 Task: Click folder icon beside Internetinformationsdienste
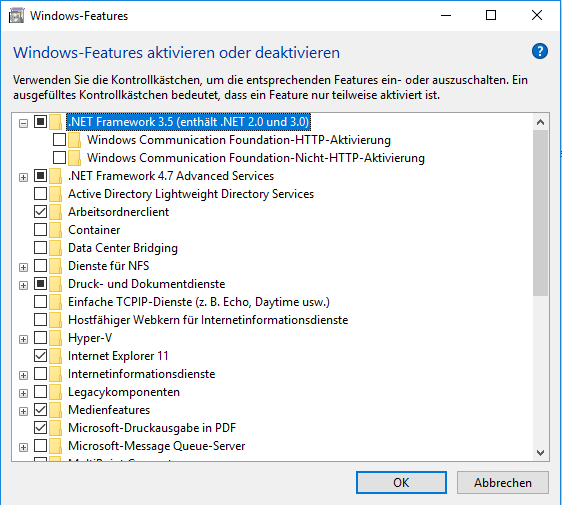56,374
